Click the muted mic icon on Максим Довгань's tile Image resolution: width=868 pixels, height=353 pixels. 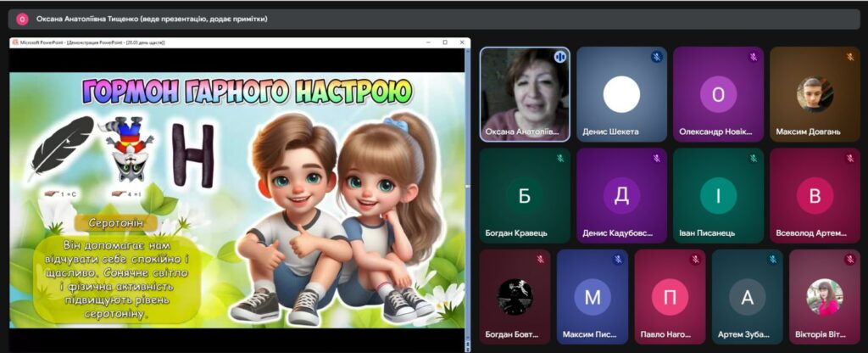coord(849,56)
